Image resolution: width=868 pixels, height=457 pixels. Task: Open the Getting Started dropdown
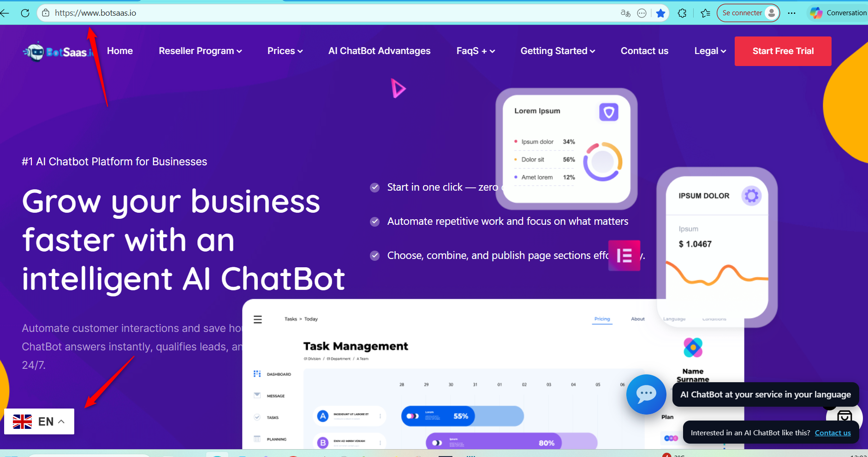point(558,51)
